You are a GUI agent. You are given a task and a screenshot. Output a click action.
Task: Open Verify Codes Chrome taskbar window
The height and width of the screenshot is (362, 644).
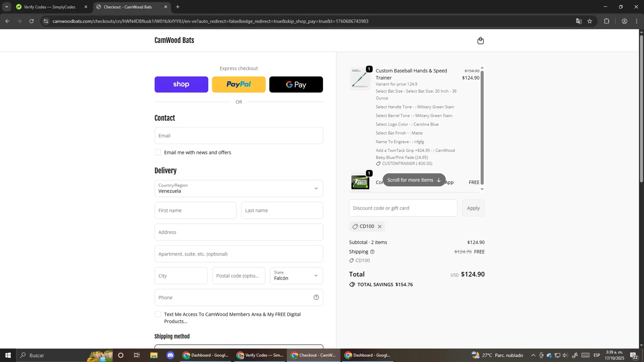[x=260, y=355]
